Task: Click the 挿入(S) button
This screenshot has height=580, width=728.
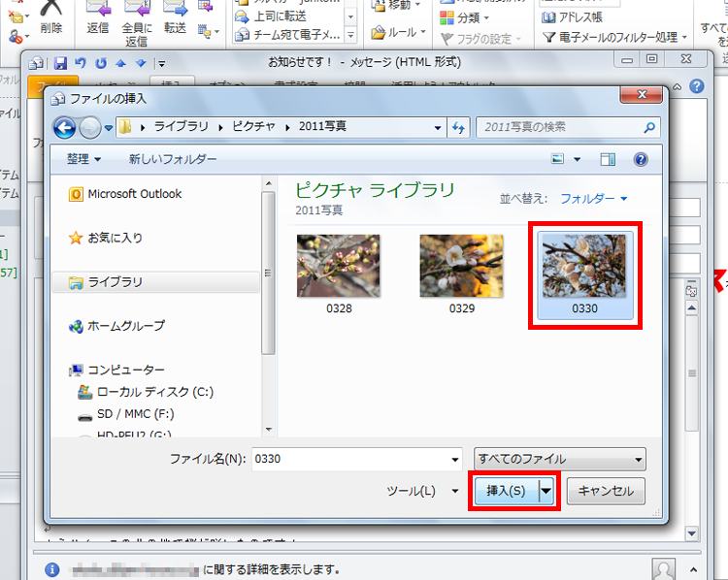Action: 506,491
